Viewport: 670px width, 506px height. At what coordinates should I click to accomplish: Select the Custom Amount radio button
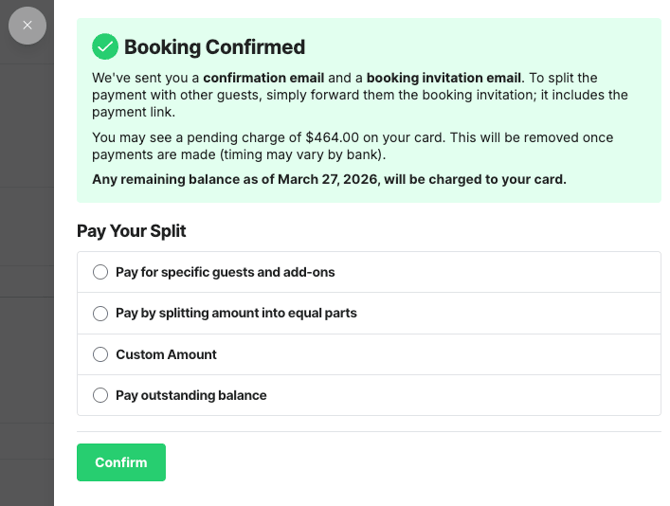point(100,354)
